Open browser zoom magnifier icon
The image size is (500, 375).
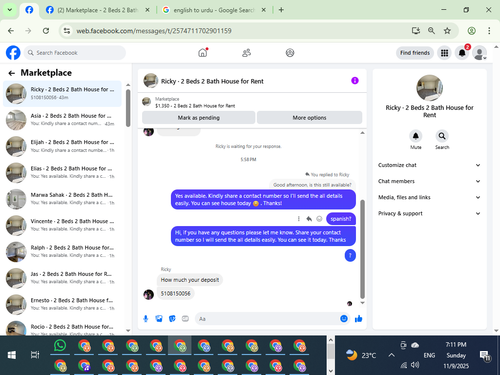pos(431,31)
